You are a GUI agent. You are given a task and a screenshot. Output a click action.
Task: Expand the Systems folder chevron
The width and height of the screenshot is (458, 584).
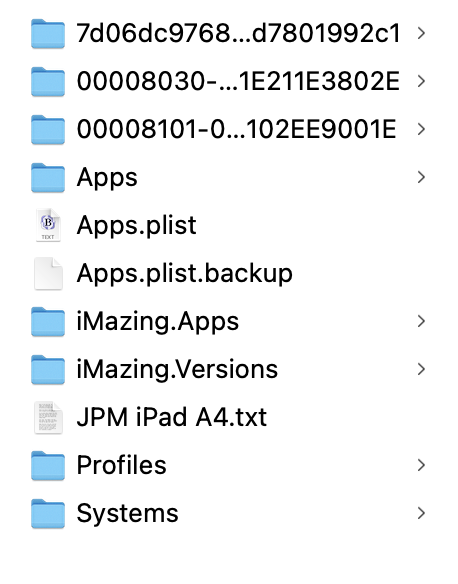point(421,513)
